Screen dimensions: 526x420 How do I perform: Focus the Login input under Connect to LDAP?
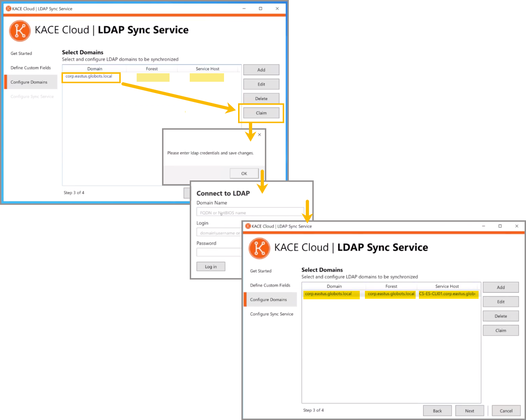click(x=219, y=233)
